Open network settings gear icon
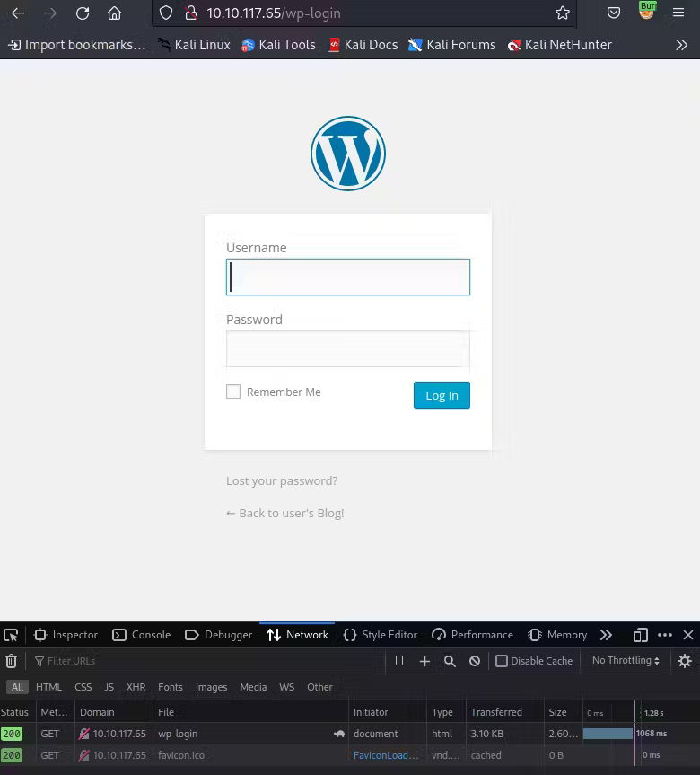 coord(685,661)
